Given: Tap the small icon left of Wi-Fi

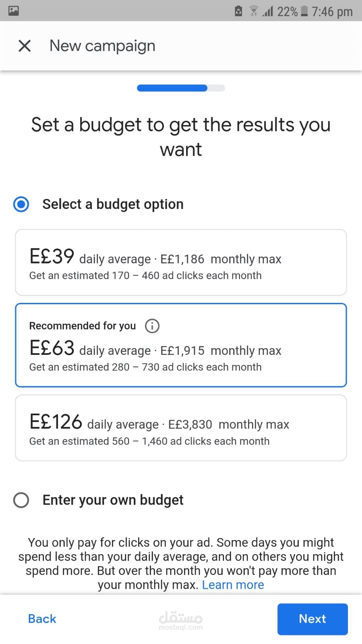Looking at the screenshot, I should [238, 11].
